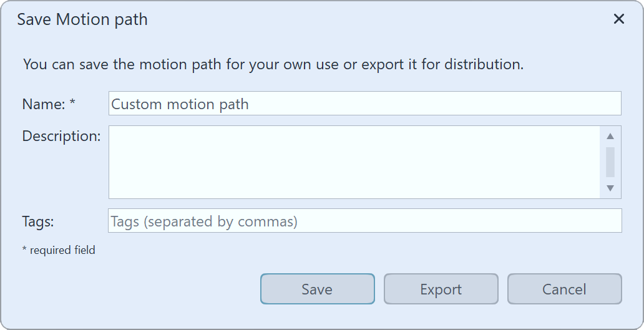Click the required asterisk beside Name label
Image resolution: width=644 pixels, height=330 pixels.
[72, 103]
